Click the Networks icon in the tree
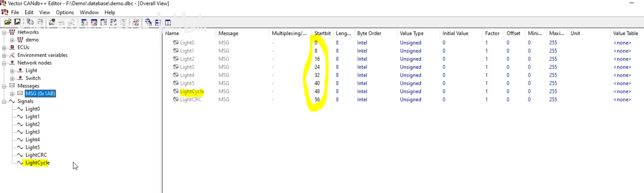Image resolution: width=644 pixels, height=193 pixels. (12, 32)
